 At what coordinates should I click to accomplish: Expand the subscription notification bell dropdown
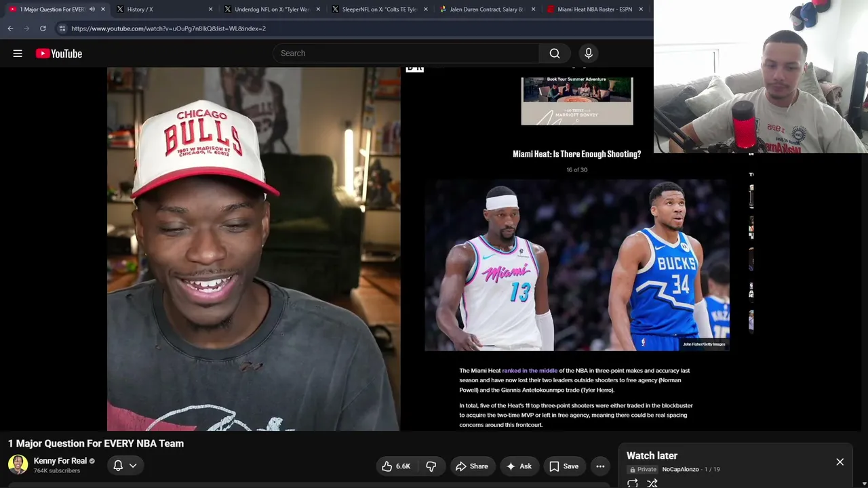point(125,466)
